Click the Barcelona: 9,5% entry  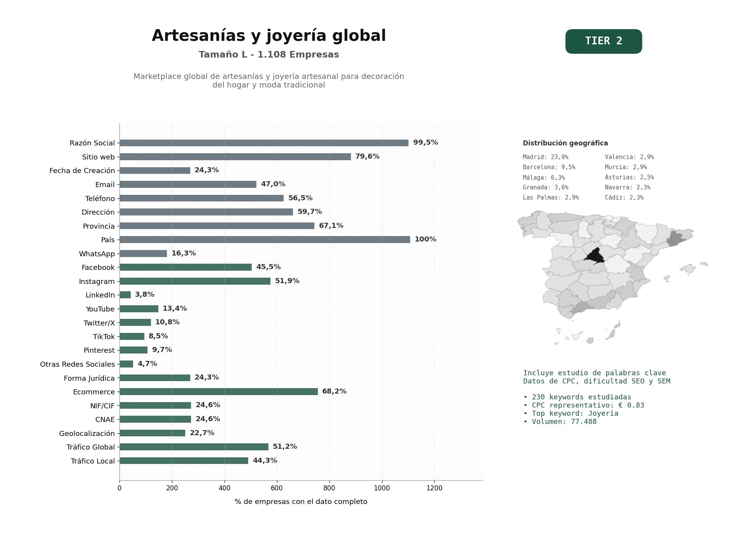pos(549,167)
